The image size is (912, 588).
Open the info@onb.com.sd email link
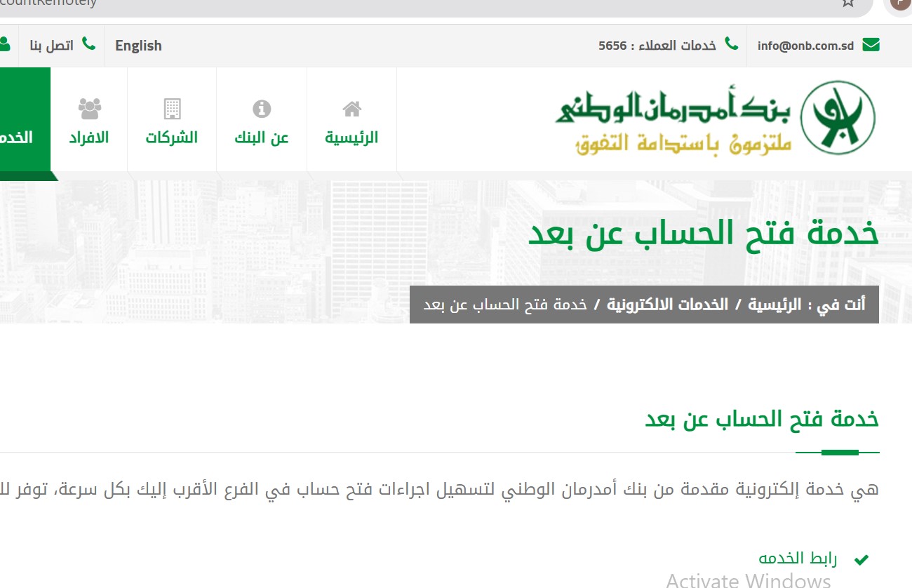[x=805, y=46]
